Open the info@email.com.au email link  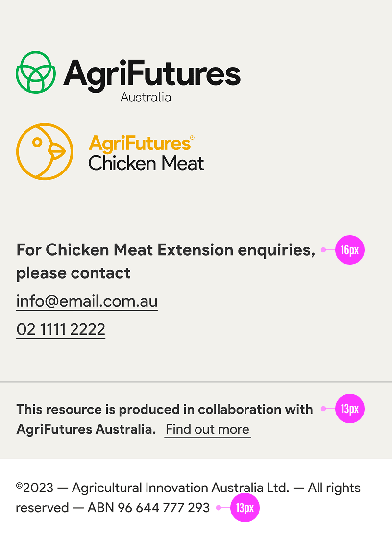point(87,301)
